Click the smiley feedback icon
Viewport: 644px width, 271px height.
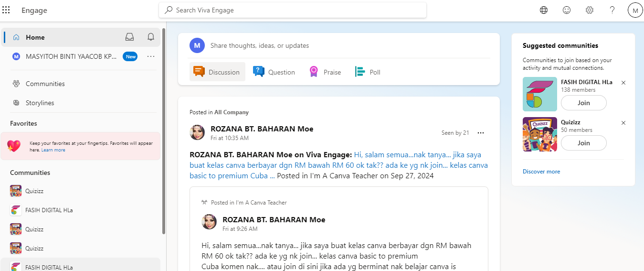[x=567, y=10]
